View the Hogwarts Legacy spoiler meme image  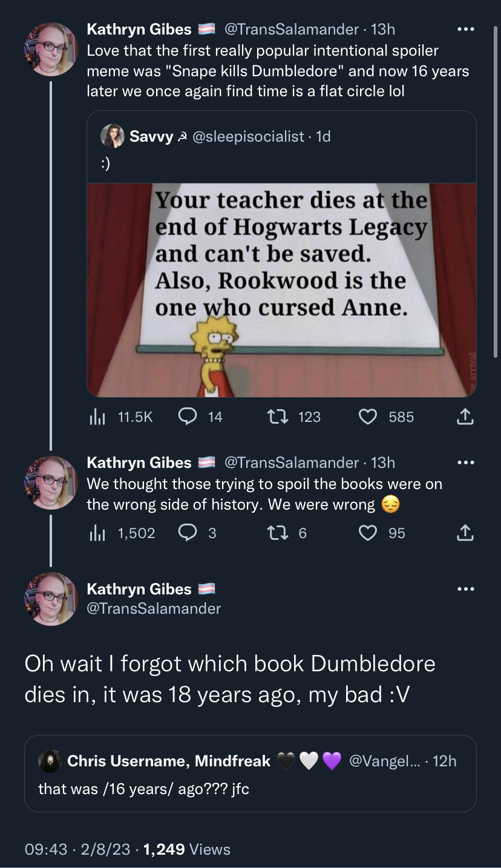(x=281, y=290)
